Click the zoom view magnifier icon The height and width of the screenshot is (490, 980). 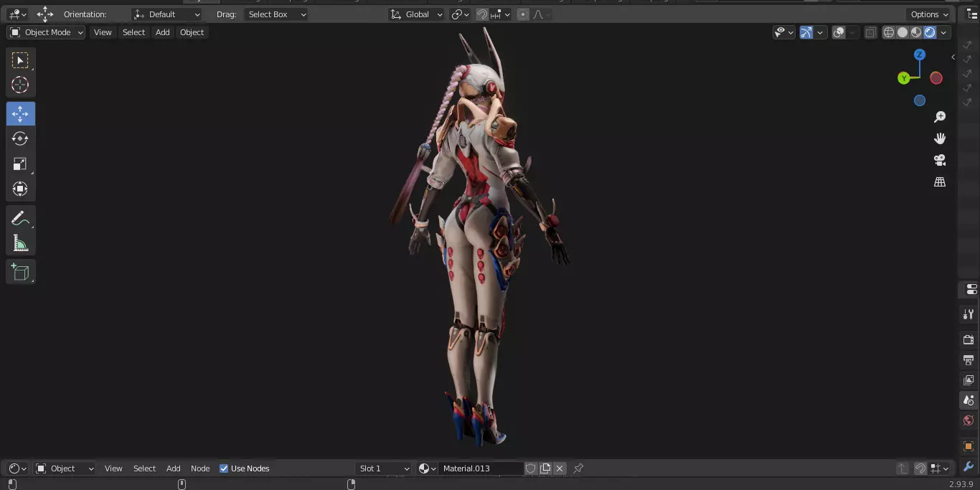coord(940,117)
